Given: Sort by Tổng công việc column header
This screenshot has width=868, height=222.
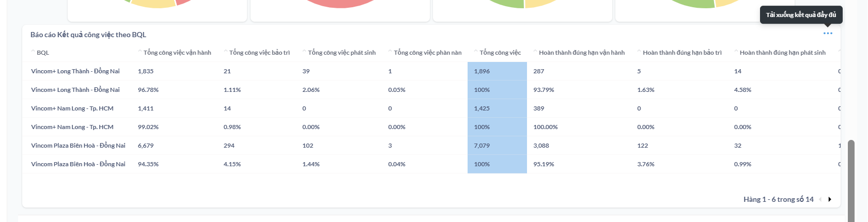Looking at the screenshot, I should (x=500, y=53).
